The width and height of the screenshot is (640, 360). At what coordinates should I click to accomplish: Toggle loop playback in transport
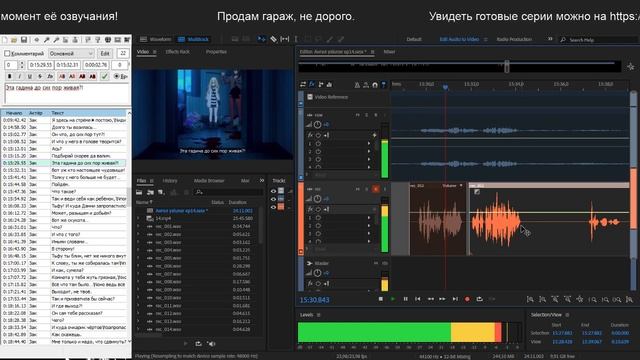tap(480, 299)
